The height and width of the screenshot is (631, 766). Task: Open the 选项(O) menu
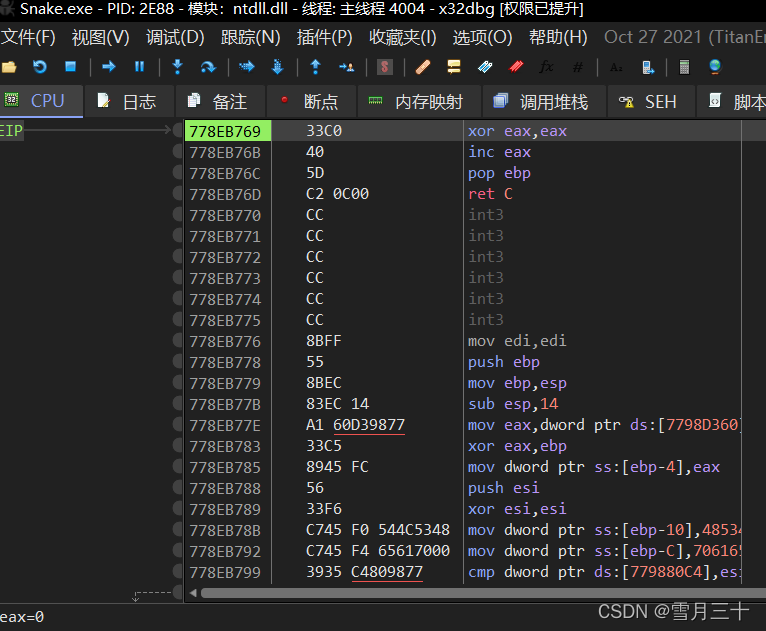point(482,37)
